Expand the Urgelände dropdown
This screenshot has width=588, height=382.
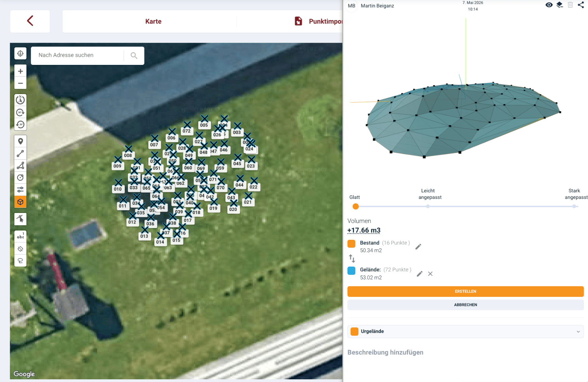click(x=466, y=331)
